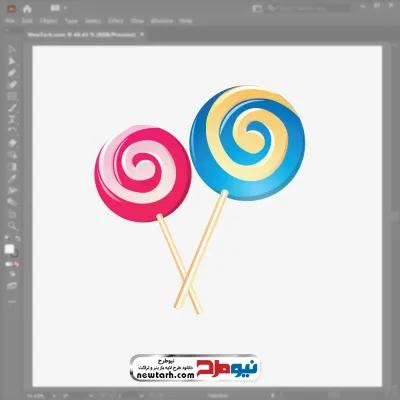The image size is (400, 400).
Task: Swap fill and stroke arrows
Action: (17, 239)
